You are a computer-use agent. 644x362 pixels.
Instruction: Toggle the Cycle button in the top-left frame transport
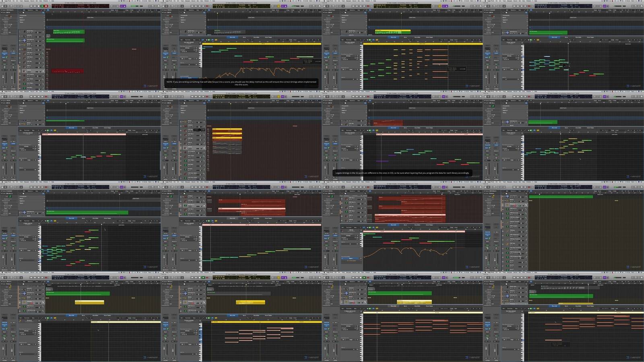click(x=50, y=6)
